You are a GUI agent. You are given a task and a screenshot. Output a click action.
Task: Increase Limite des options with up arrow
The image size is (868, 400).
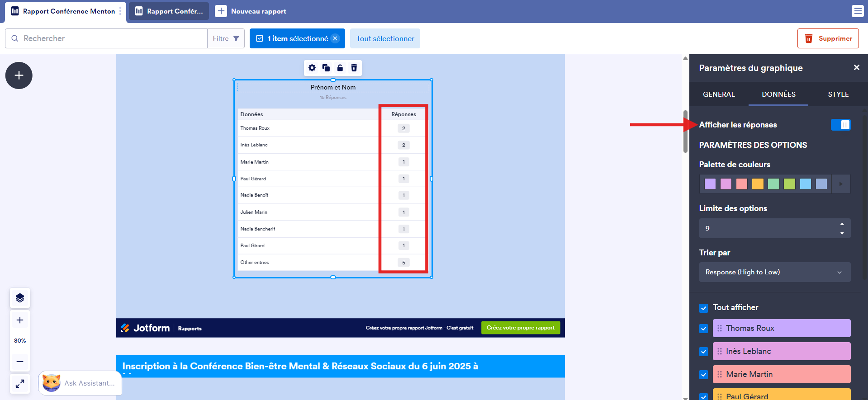point(842,224)
